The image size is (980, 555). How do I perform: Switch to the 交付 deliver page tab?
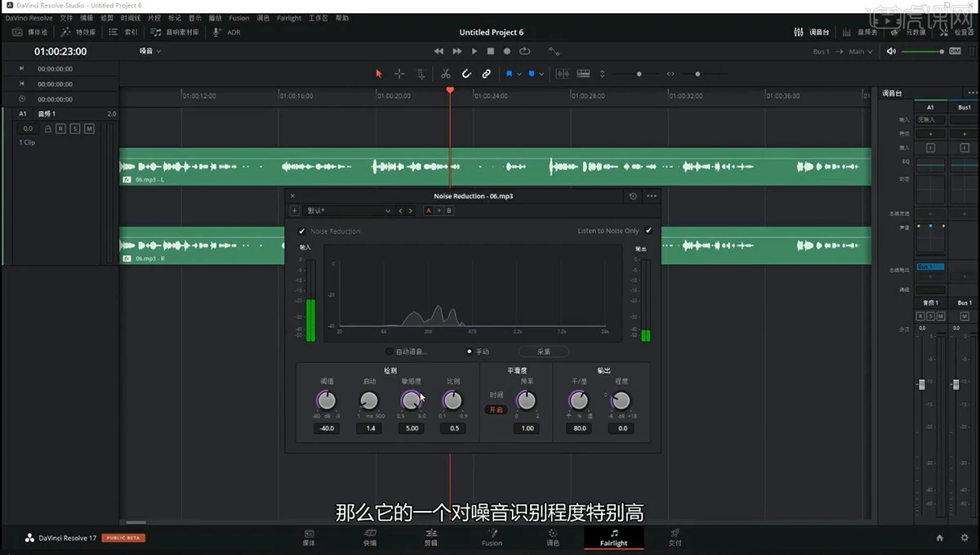pyautogui.click(x=675, y=537)
